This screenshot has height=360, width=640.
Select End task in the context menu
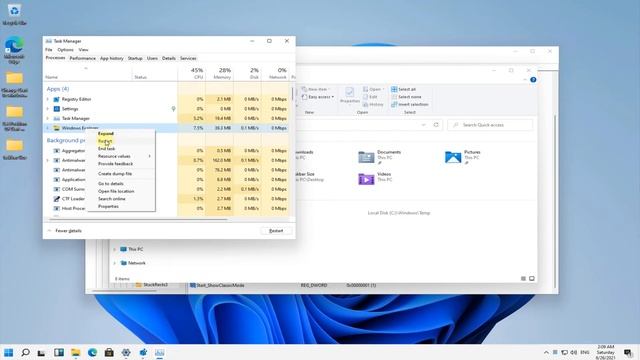click(107, 149)
